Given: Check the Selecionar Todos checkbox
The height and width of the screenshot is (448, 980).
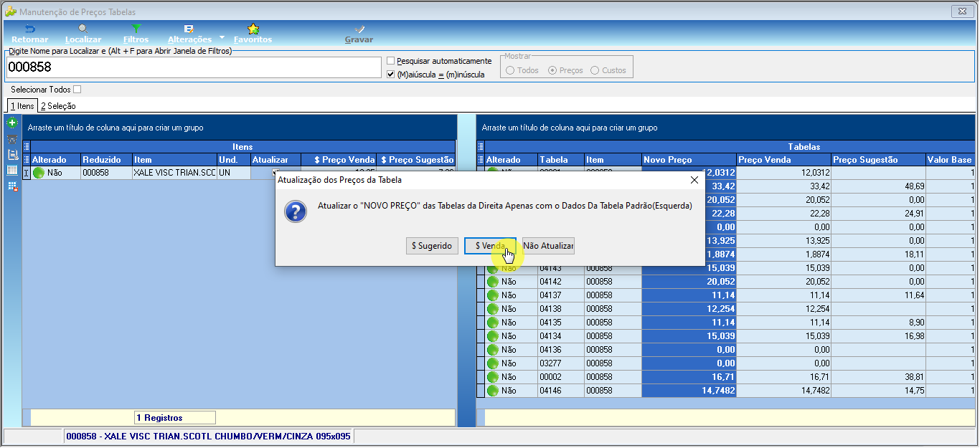Looking at the screenshot, I should [x=77, y=90].
